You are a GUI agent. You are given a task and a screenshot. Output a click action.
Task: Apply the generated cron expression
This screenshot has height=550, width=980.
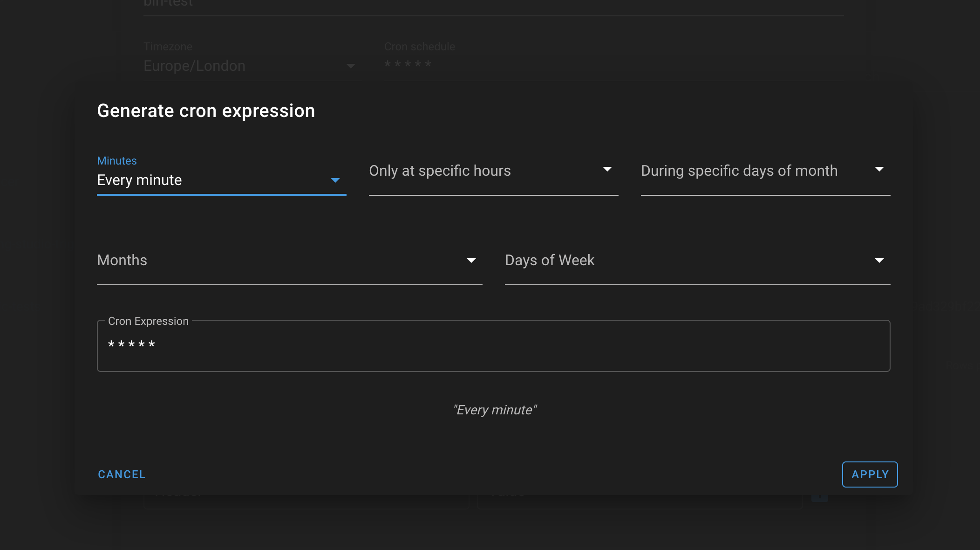pos(869,474)
